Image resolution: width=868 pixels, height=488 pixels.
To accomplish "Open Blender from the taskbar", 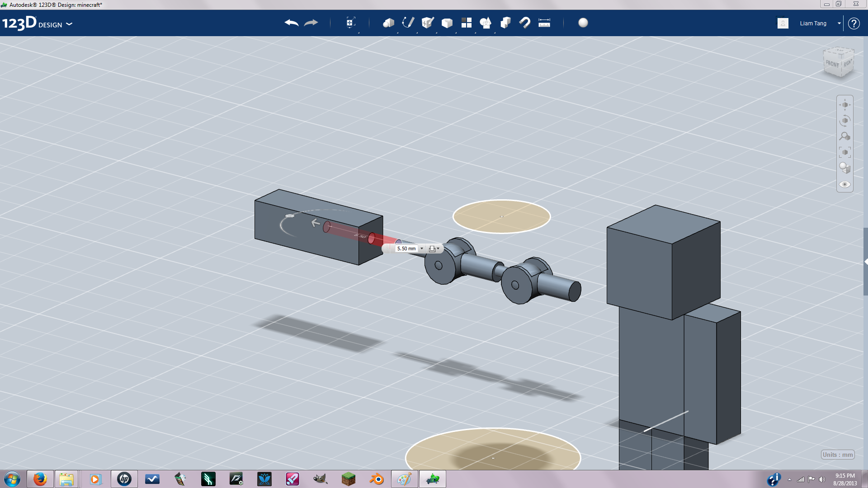I will 376,479.
